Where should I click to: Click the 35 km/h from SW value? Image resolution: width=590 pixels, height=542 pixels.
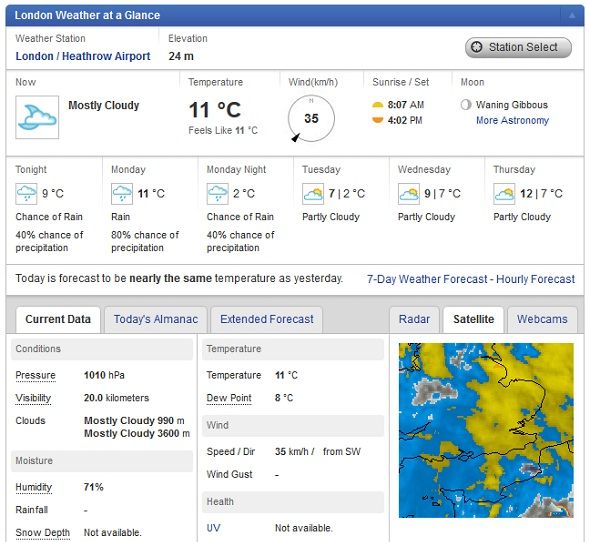[318, 452]
